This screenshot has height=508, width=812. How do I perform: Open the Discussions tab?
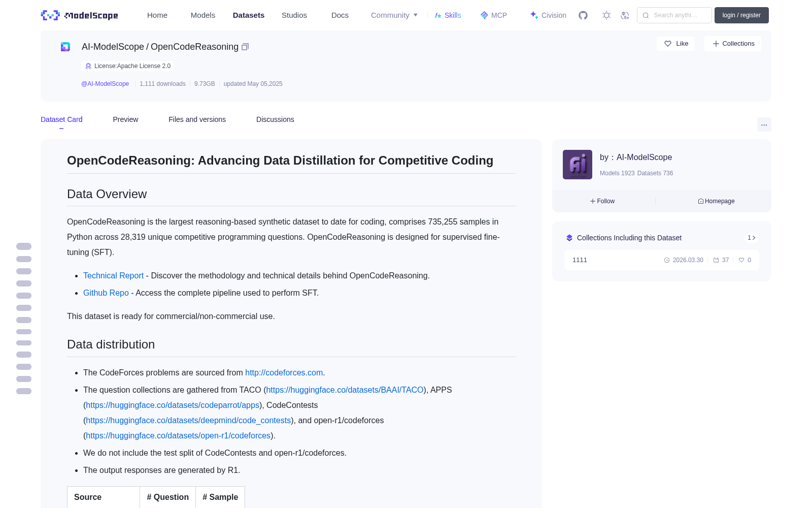(x=275, y=119)
